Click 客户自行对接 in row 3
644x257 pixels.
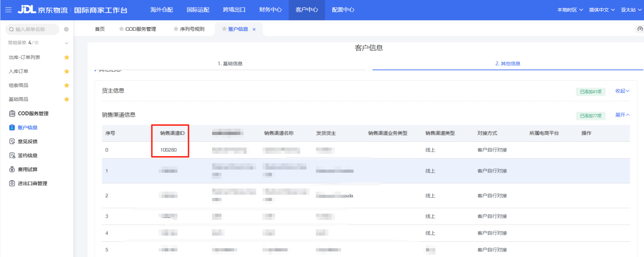(x=492, y=216)
